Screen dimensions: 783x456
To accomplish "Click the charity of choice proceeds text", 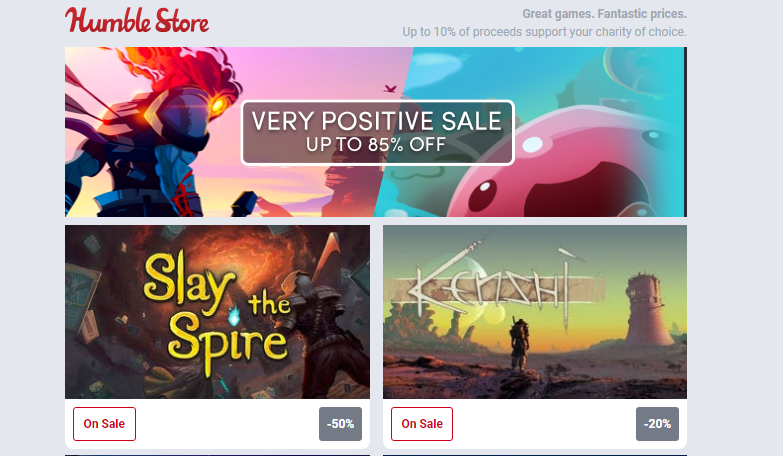I will point(544,32).
